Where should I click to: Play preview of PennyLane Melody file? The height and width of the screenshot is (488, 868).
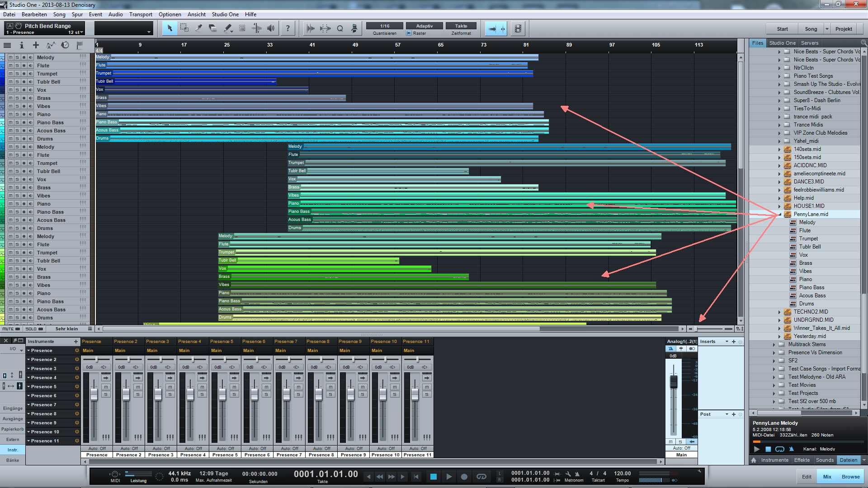click(757, 449)
